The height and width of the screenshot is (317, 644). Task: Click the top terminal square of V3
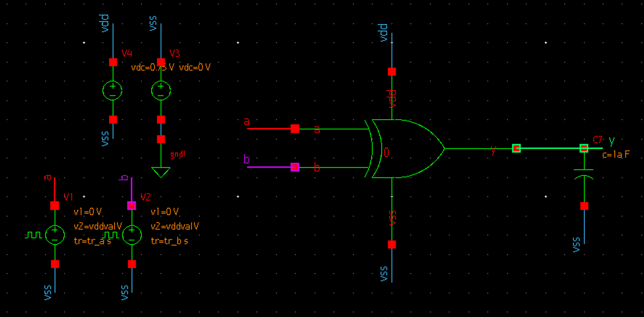point(161,62)
